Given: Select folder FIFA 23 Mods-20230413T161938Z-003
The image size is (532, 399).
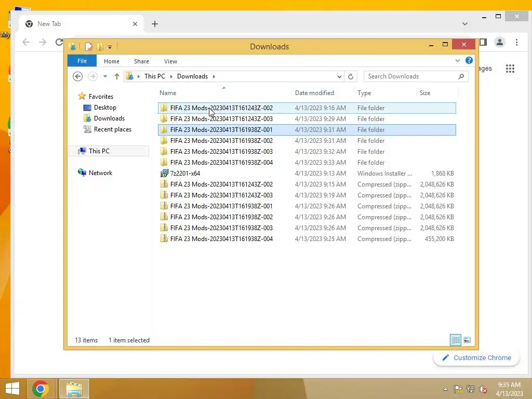Looking at the screenshot, I should pos(307,151).
